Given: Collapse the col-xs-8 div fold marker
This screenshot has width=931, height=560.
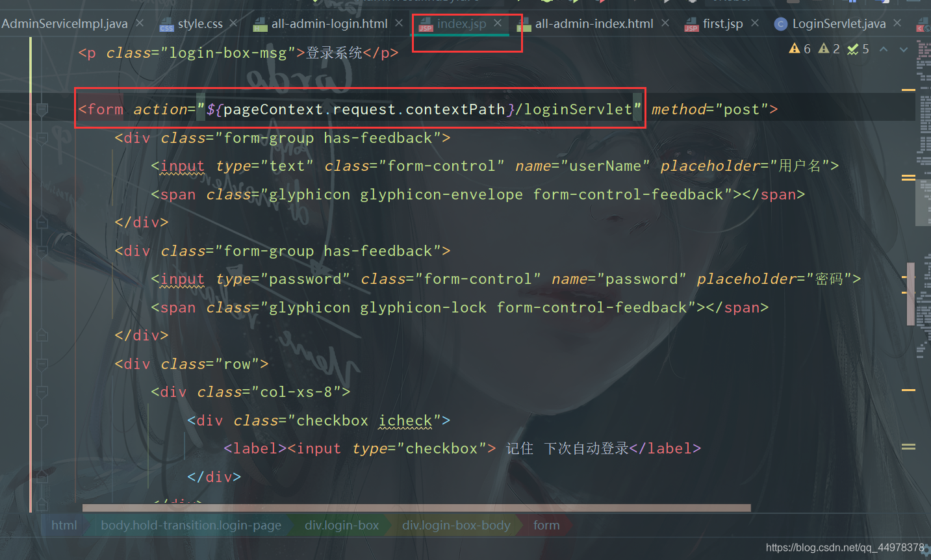Looking at the screenshot, I should [x=42, y=392].
